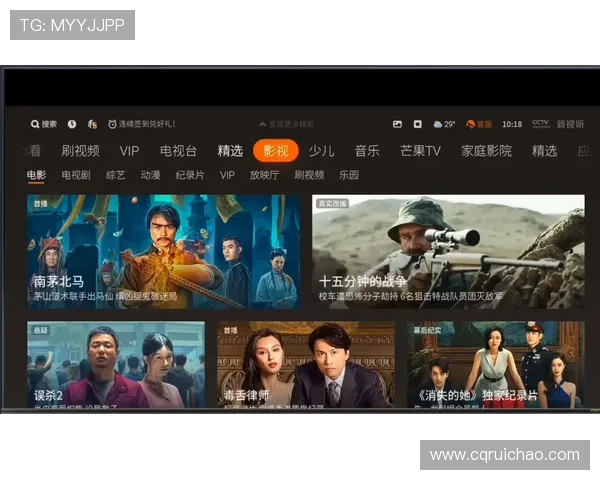Open the user account lock icon
Image resolution: width=600 pixels, height=480 pixels.
(92, 124)
